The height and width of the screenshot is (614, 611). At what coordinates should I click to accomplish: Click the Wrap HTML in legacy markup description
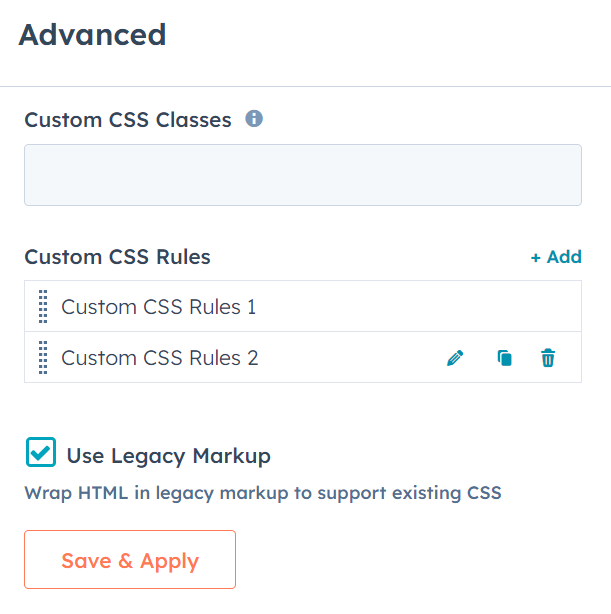tap(263, 493)
